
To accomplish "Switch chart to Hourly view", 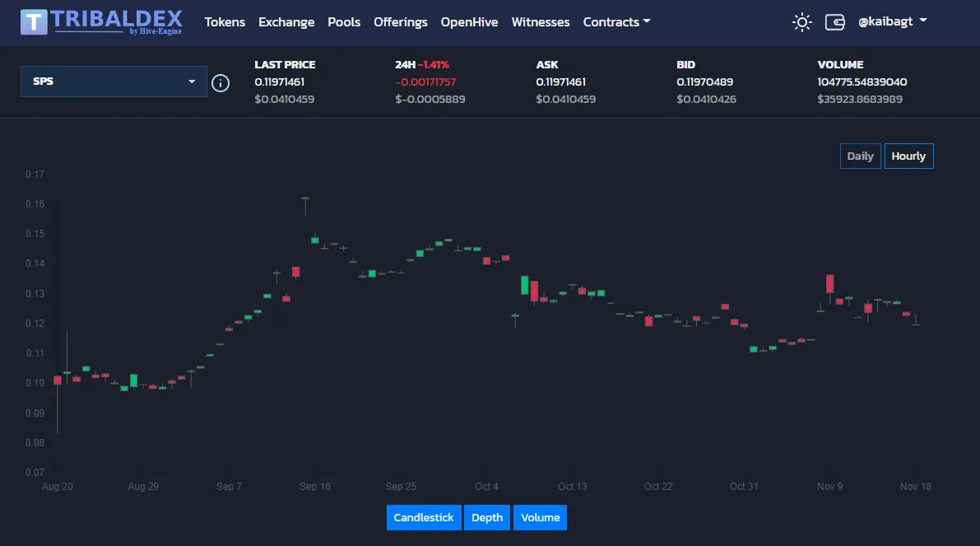I will 908,156.
